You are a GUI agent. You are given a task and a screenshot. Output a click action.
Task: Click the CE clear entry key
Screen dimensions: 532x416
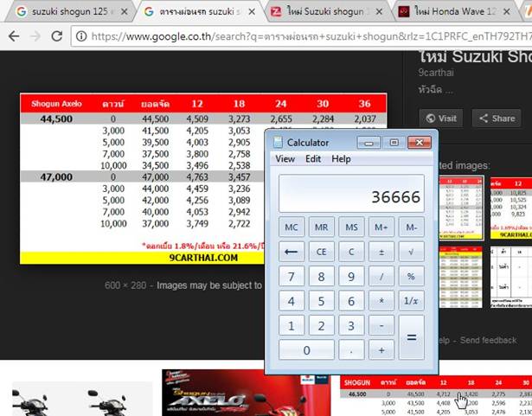[321, 252]
